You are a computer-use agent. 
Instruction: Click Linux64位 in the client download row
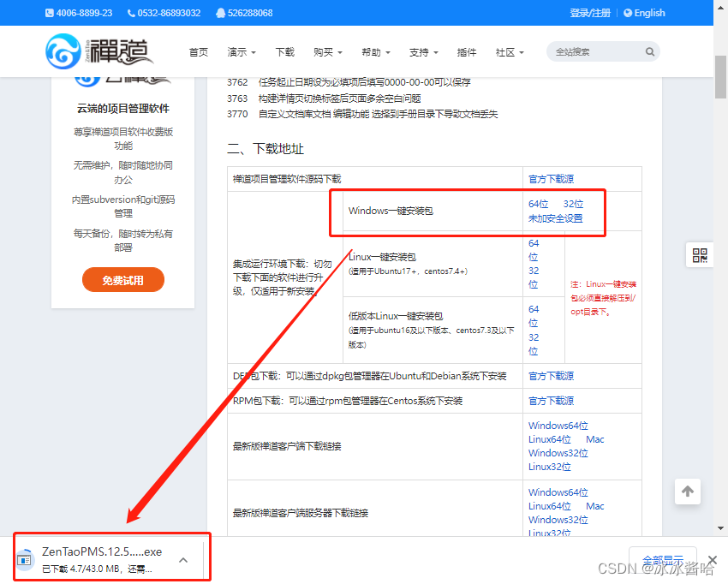550,439
